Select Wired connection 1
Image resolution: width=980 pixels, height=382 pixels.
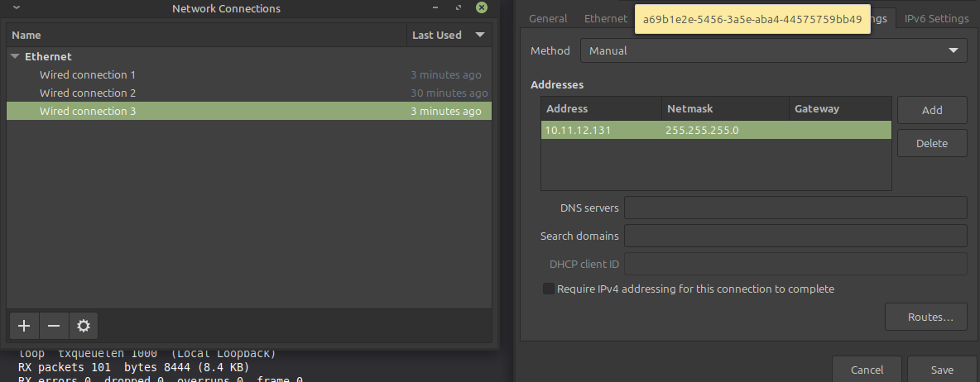coord(249,75)
